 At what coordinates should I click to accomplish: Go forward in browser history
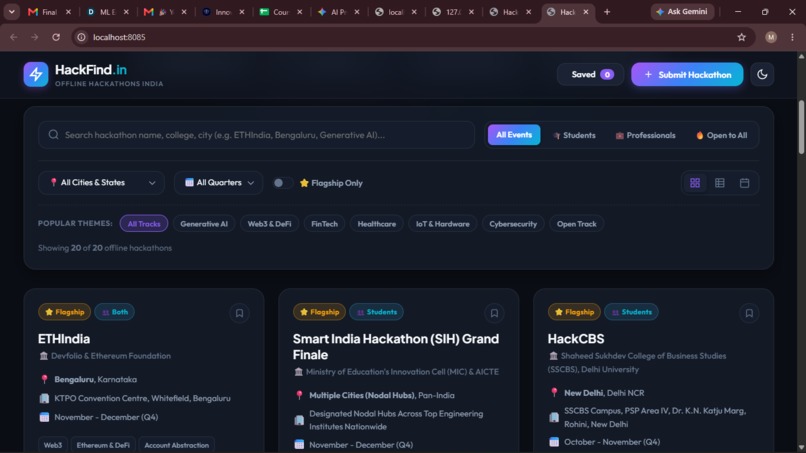pos(34,37)
